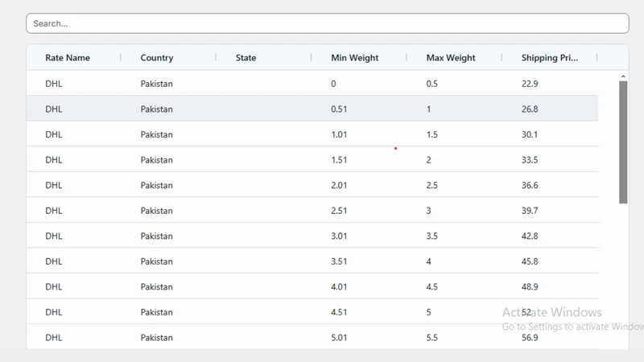This screenshot has height=362, width=644.
Task: Click Min Weight value 4.51
Action: pyautogui.click(x=339, y=312)
